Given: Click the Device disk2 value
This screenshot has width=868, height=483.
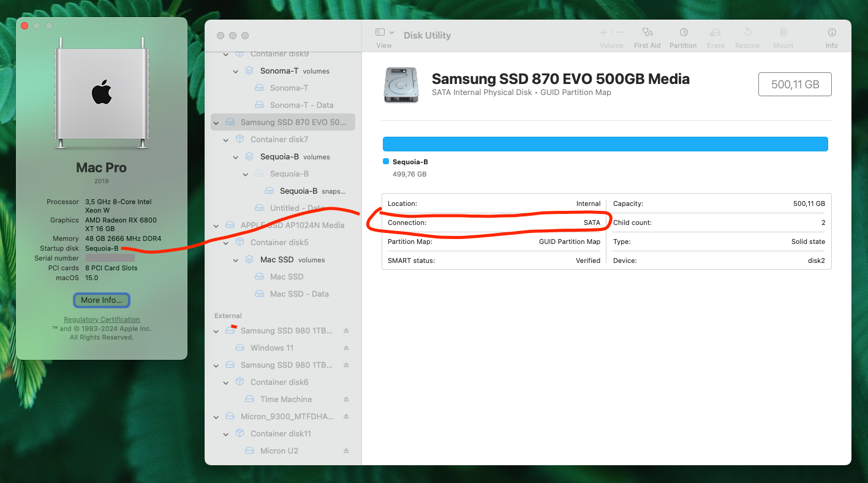Looking at the screenshot, I should pyautogui.click(x=817, y=261).
